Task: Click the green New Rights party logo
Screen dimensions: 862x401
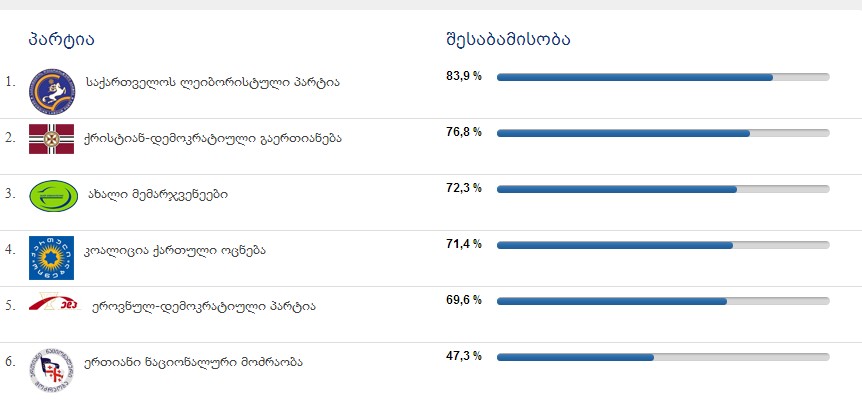Action: point(50,194)
